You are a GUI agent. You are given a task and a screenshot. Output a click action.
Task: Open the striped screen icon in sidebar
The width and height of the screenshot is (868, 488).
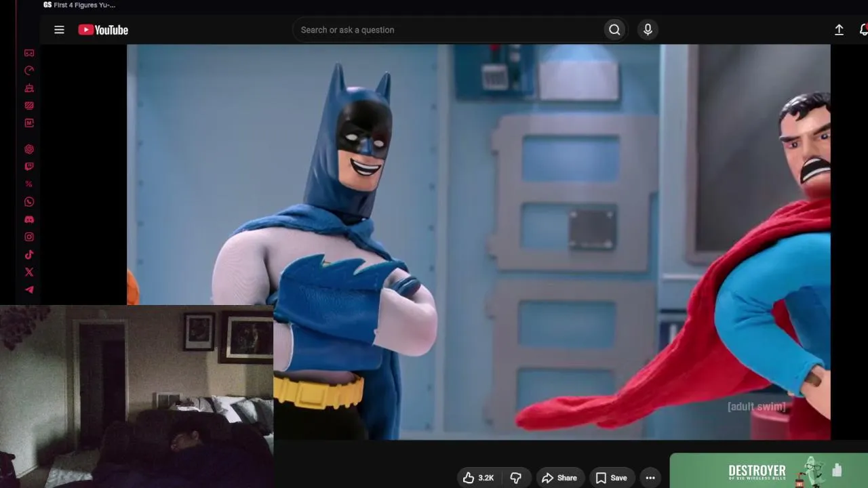pyautogui.click(x=29, y=106)
